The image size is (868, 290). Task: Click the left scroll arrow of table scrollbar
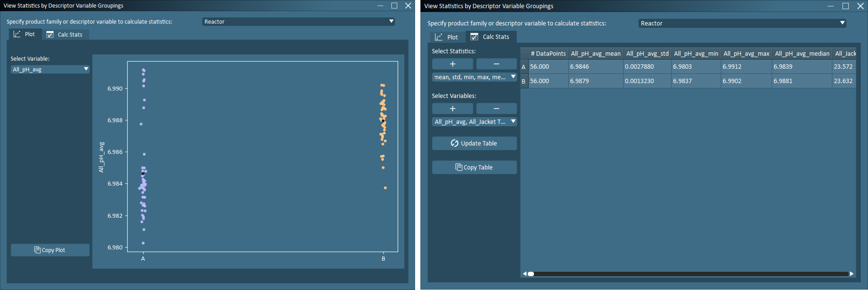point(524,274)
